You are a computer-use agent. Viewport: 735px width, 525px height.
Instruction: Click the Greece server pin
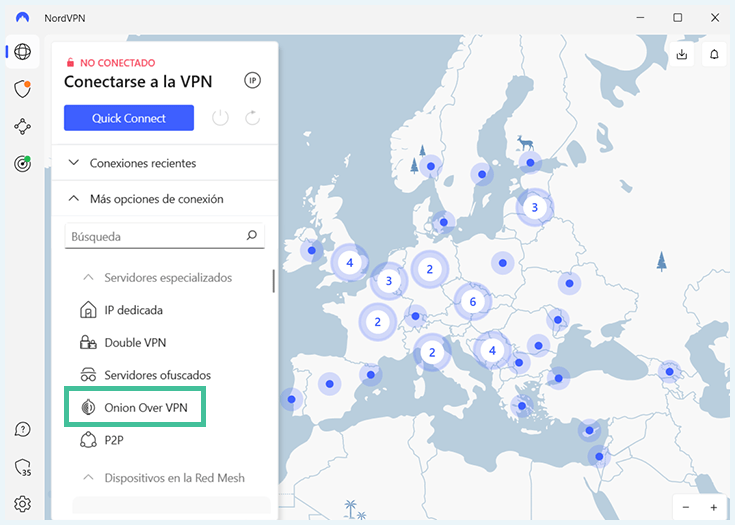(521, 406)
